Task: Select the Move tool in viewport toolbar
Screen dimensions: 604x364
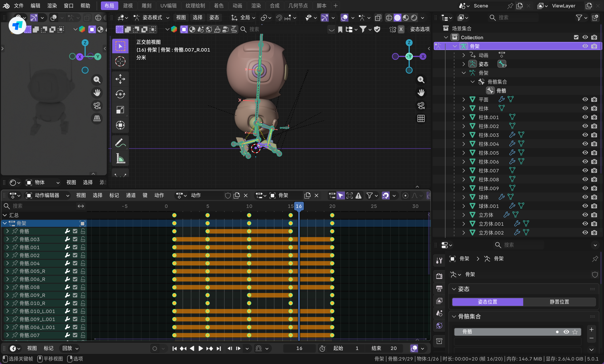Action: (x=120, y=79)
